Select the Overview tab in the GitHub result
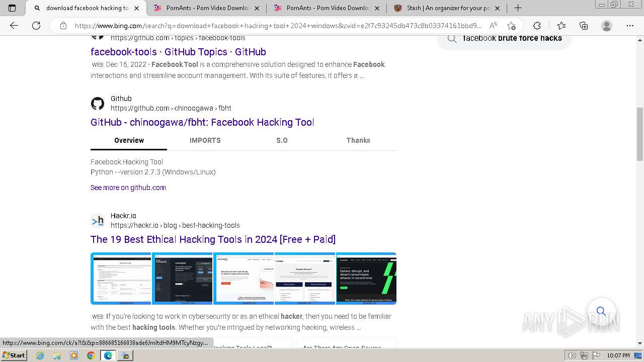This screenshot has height=362, width=644. 129,140
